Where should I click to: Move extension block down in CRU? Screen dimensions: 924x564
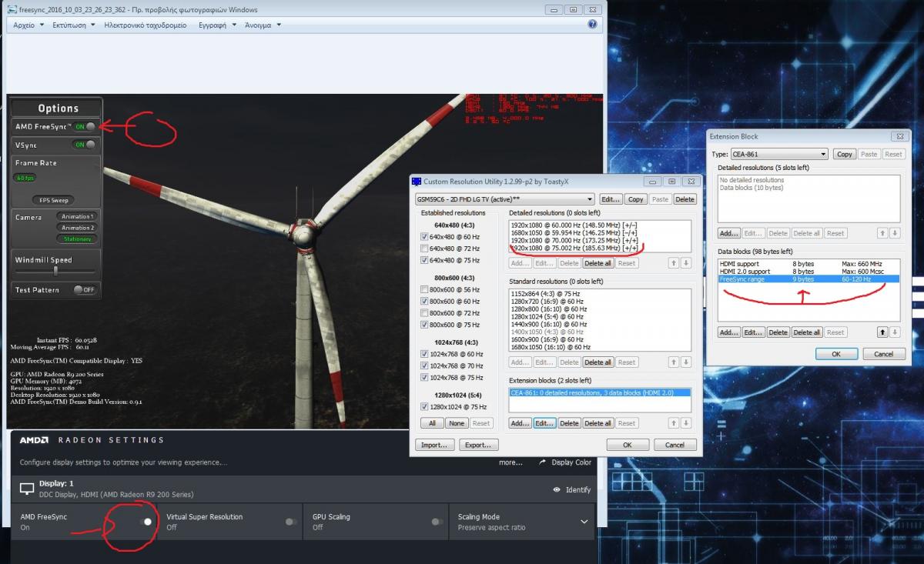pos(686,423)
